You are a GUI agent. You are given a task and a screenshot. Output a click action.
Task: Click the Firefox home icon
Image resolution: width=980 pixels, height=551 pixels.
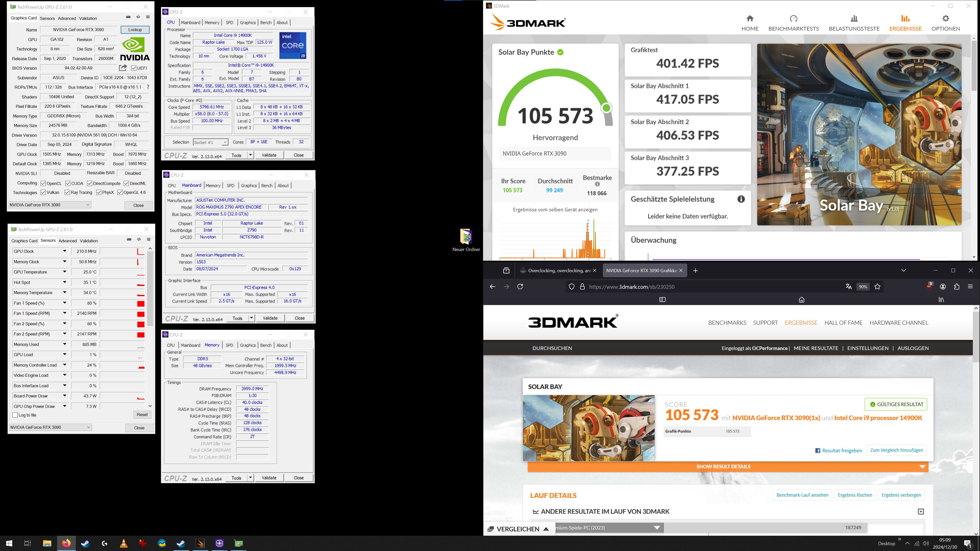tap(802, 300)
